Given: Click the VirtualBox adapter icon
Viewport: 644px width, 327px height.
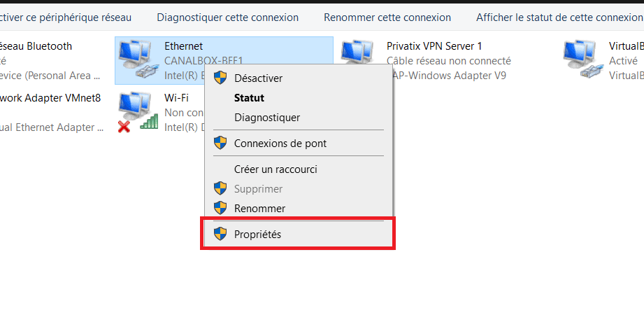Looking at the screenshot, I should [580, 60].
